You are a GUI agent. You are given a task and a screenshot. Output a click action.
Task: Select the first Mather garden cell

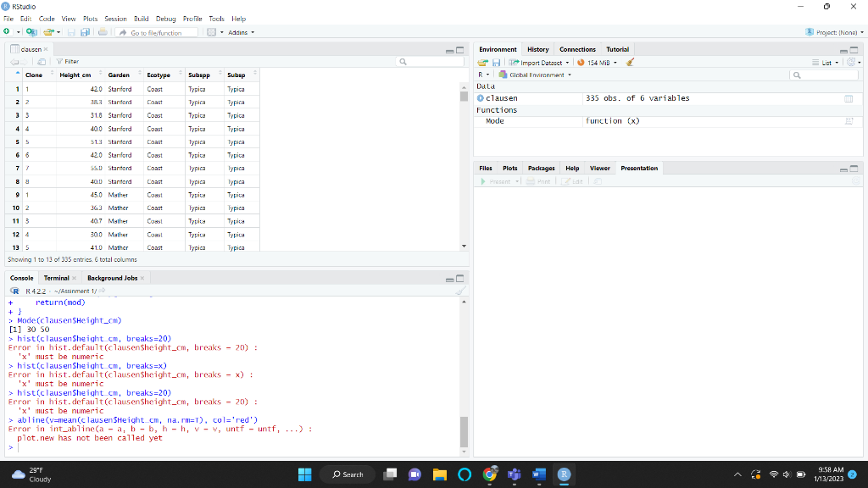[118, 195]
